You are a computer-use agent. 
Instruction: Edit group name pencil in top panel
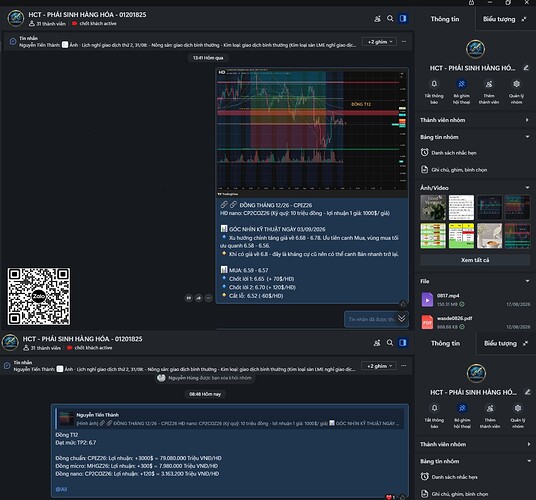click(x=526, y=68)
